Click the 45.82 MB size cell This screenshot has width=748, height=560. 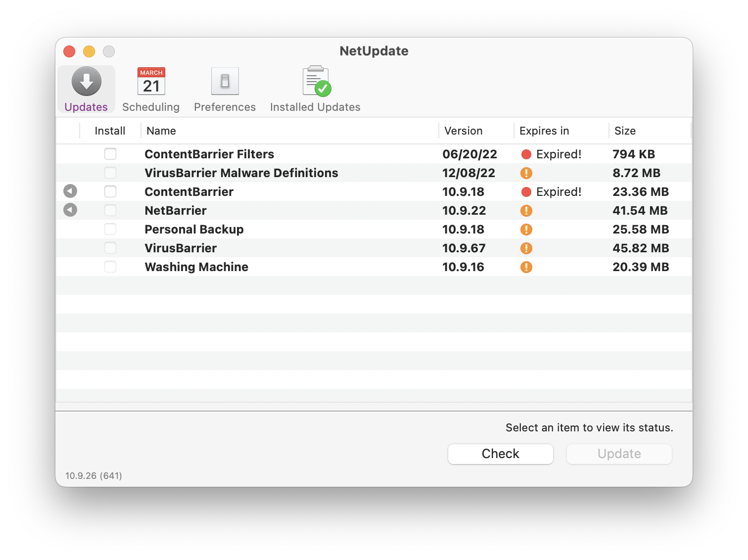(x=641, y=248)
